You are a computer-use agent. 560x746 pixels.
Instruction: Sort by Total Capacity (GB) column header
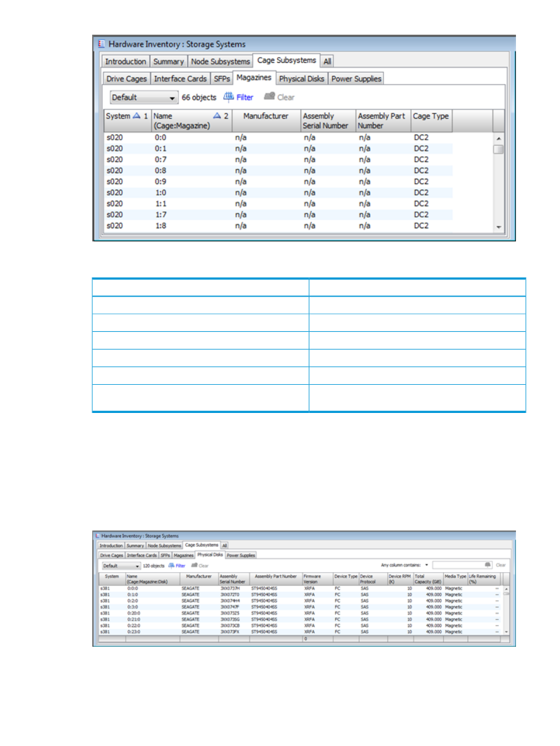tap(428, 579)
